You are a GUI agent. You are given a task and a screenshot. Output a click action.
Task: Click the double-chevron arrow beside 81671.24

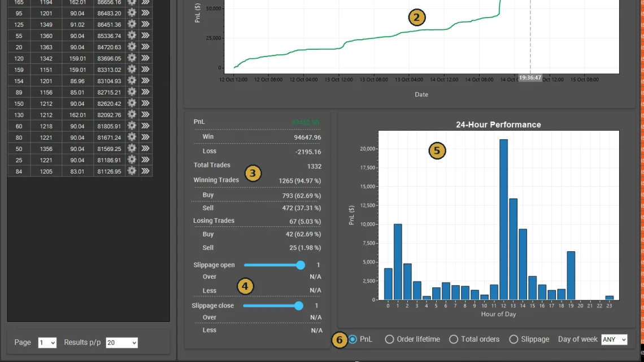click(145, 137)
